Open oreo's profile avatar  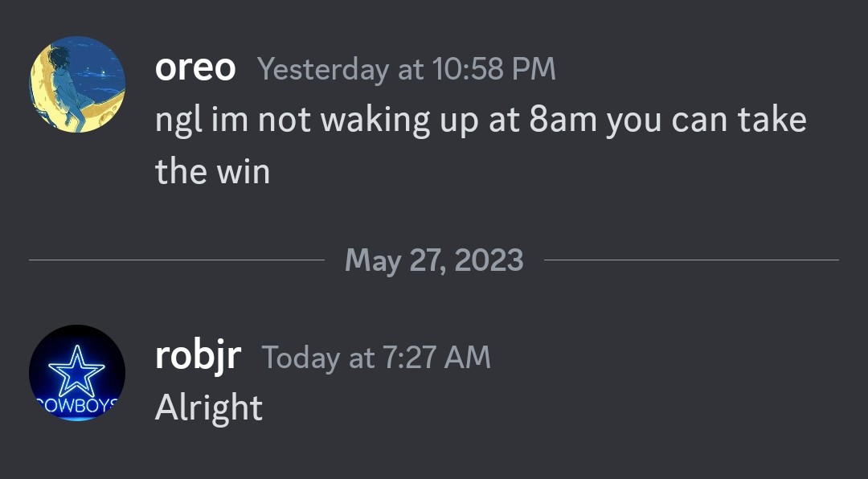click(x=77, y=84)
